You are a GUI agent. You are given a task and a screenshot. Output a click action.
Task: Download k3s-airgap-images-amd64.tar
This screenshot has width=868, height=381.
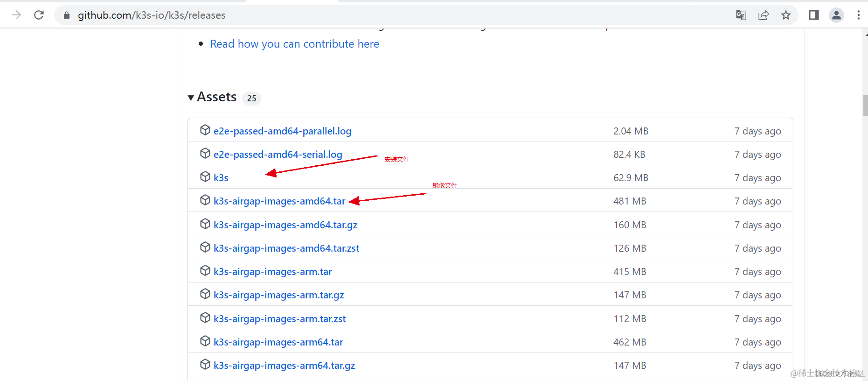pyautogui.click(x=279, y=201)
